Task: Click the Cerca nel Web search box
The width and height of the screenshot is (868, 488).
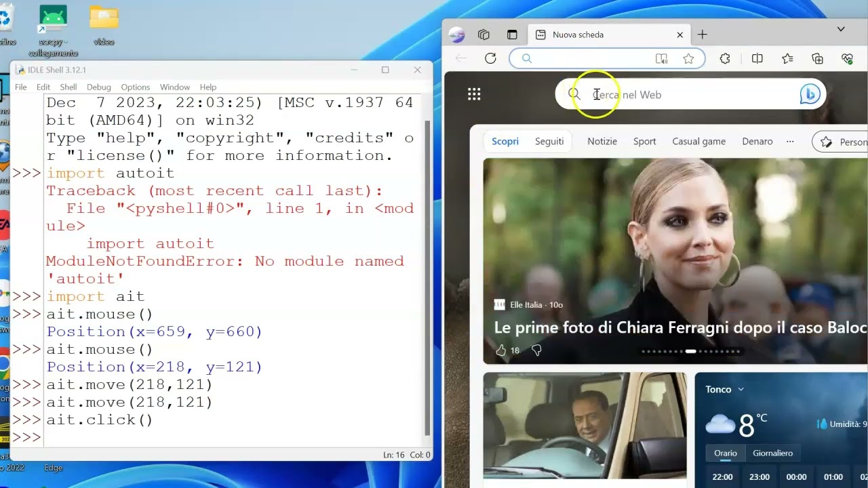Action: pos(690,94)
